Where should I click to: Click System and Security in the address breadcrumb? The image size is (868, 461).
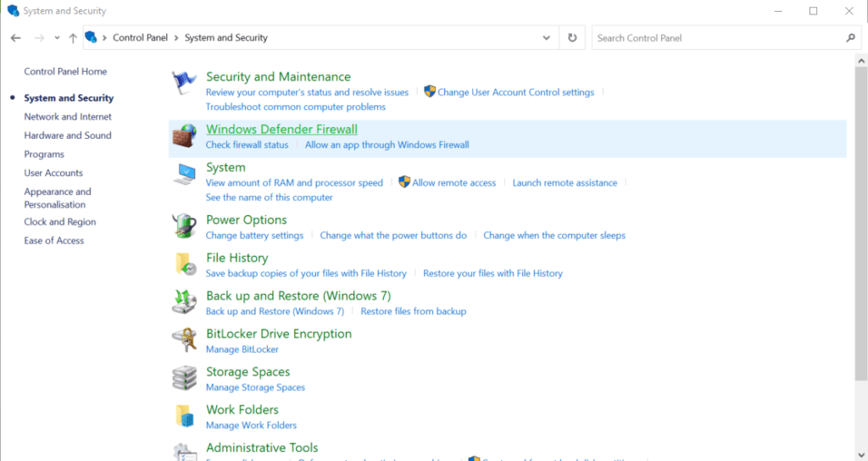(225, 37)
